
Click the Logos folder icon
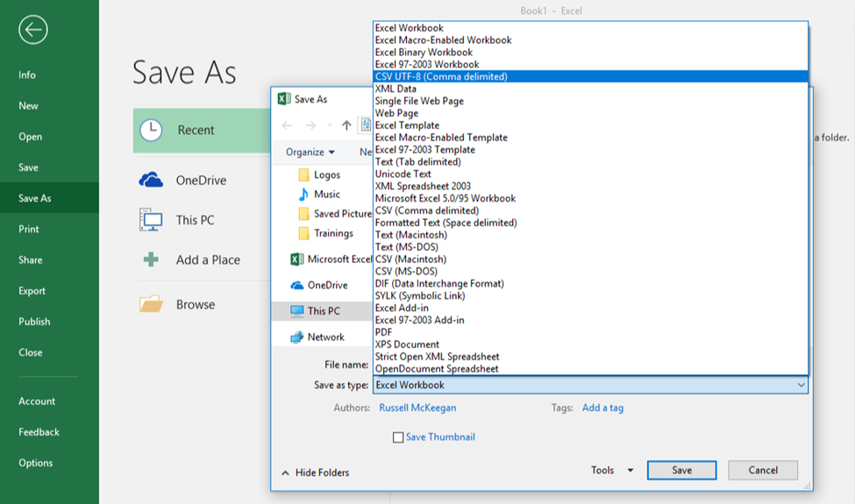[x=303, y=175]
